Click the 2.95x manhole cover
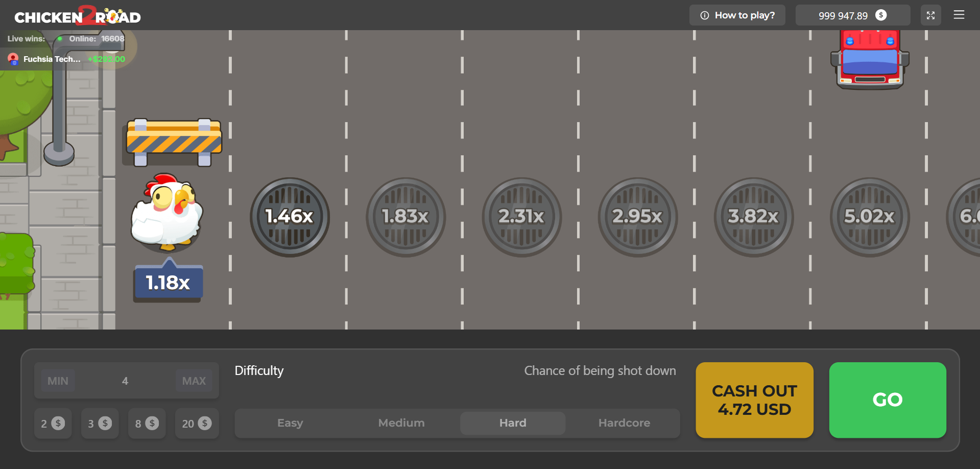 coord(637,217)
